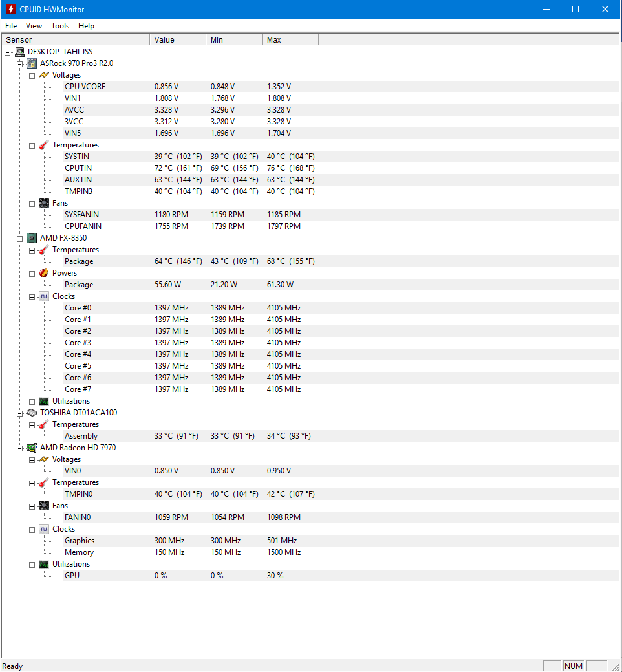Select the AUXTIN temperature row
Screen dimensions: 622x672
(341, 180)
